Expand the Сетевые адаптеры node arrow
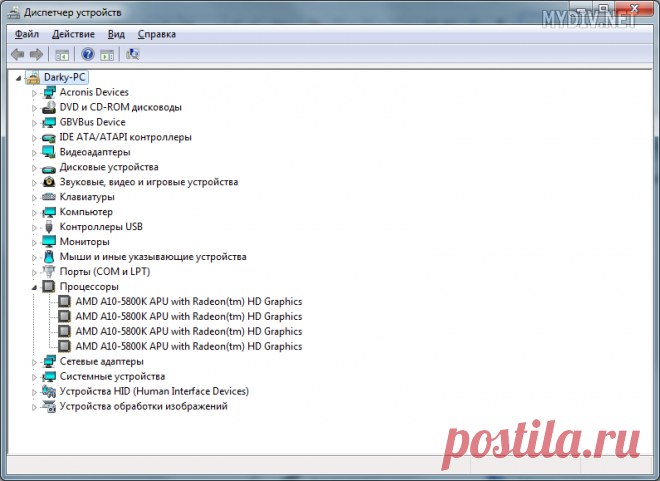The width and height of the screenshot is (660, 481). 34,362
